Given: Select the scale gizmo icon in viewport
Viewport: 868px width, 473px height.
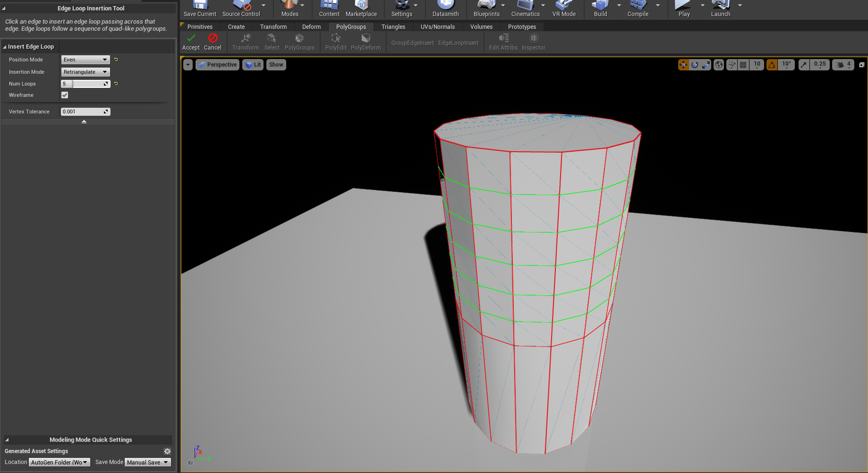Looking at the screenshot, I should [x=706, y=65].
